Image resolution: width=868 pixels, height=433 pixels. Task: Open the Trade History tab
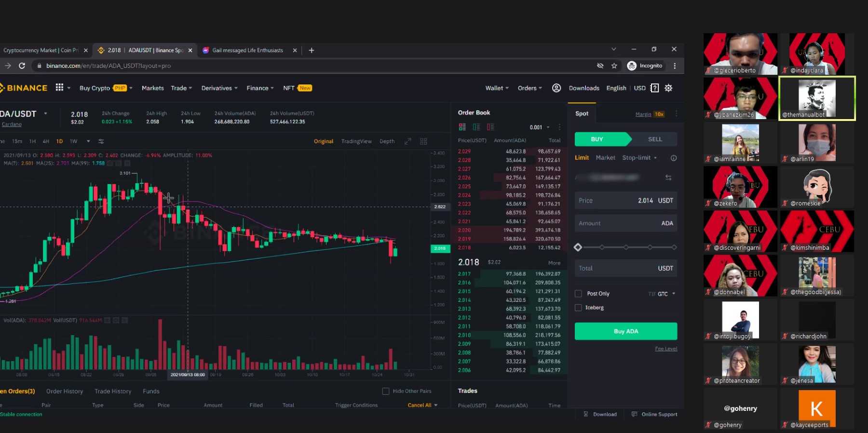tap(113, 391)
